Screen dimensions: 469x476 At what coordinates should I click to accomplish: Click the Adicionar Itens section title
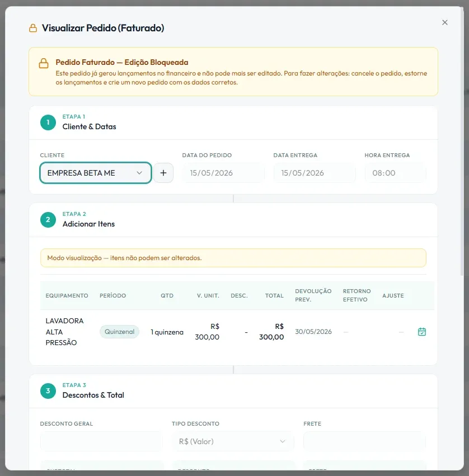[x=88, y=224]
